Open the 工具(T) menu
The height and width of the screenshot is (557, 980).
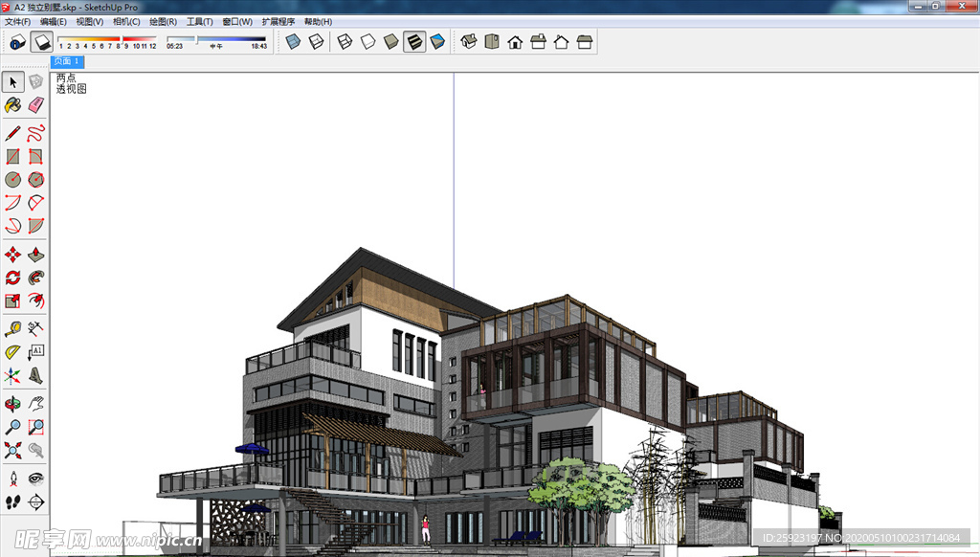pyautogui.click(x=199, y=21)
